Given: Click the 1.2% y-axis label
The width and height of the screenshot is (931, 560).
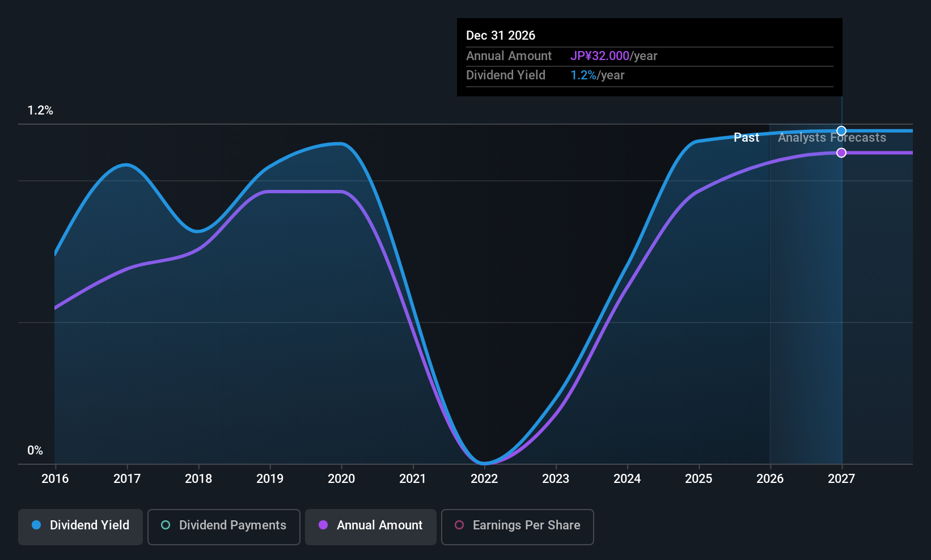Looking at the screenshot, I should click(40, 111).
